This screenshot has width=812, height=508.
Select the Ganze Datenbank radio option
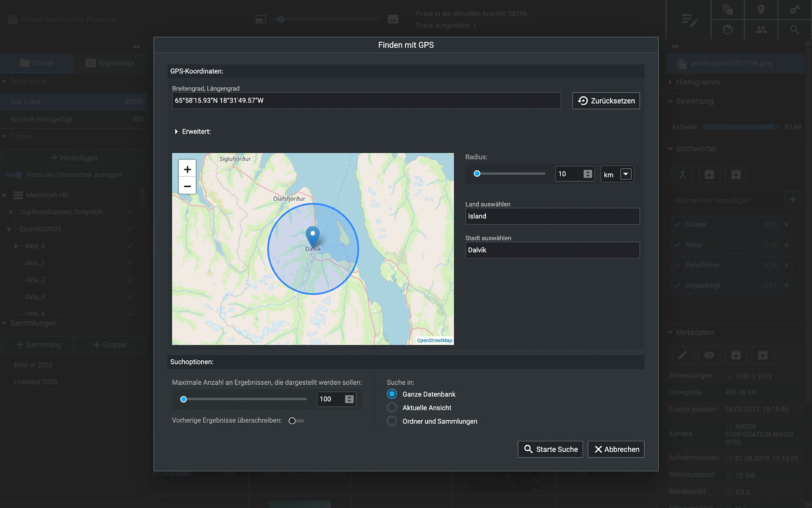(x=392, y=394)
